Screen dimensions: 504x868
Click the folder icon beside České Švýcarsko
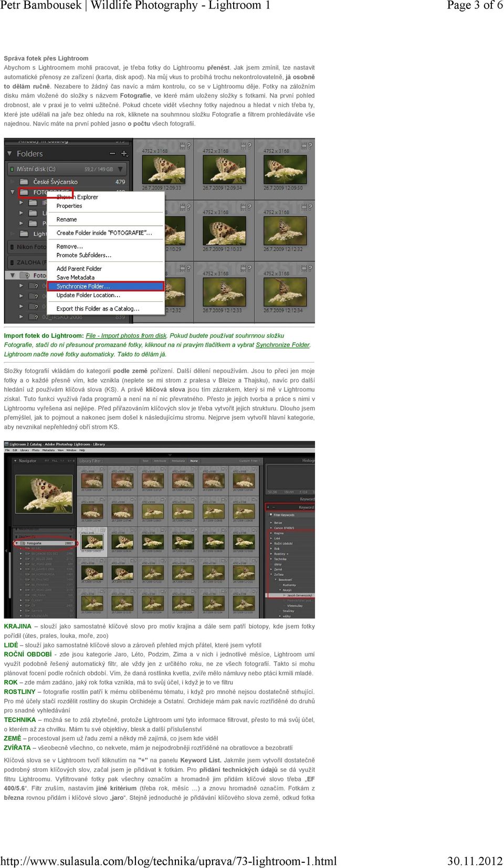pyautogui.click(x=24, y=182)
